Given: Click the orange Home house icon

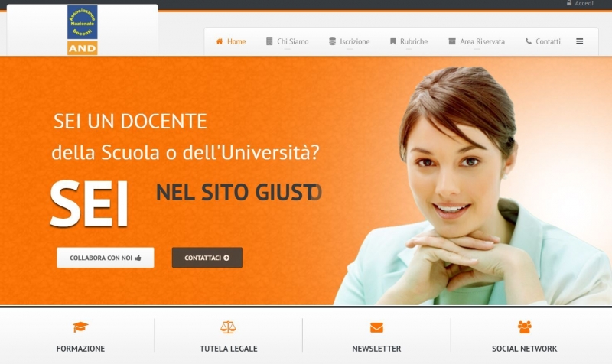Looking at the screenshot, I should point(220,41).
